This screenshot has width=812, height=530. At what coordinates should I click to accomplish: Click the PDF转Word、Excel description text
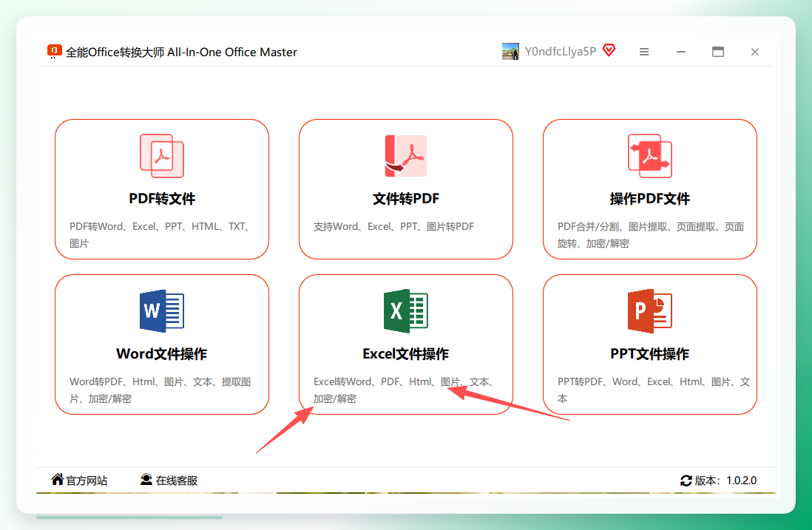pyautogui.click(x=160, y=235)
